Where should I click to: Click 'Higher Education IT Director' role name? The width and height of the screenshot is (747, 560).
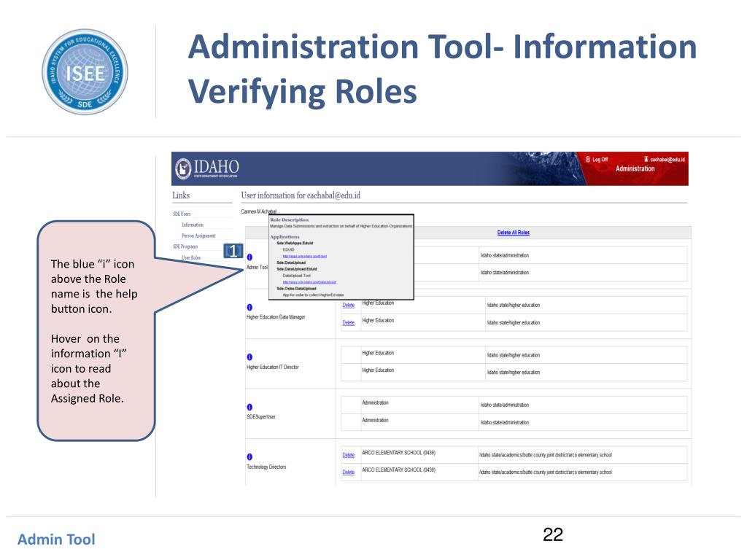(273, 367)
